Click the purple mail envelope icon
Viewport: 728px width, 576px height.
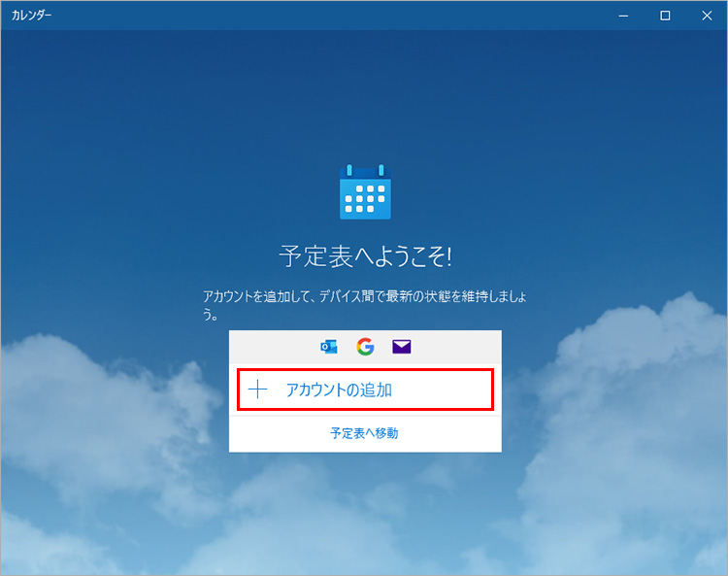pyautogui.click(x=402, y=347)
